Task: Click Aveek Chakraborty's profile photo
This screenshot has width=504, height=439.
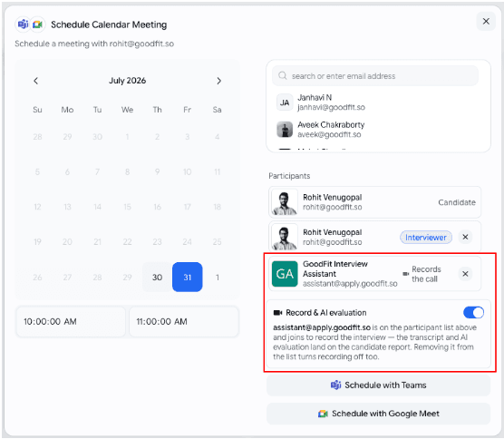Action: tap(285, 130)
